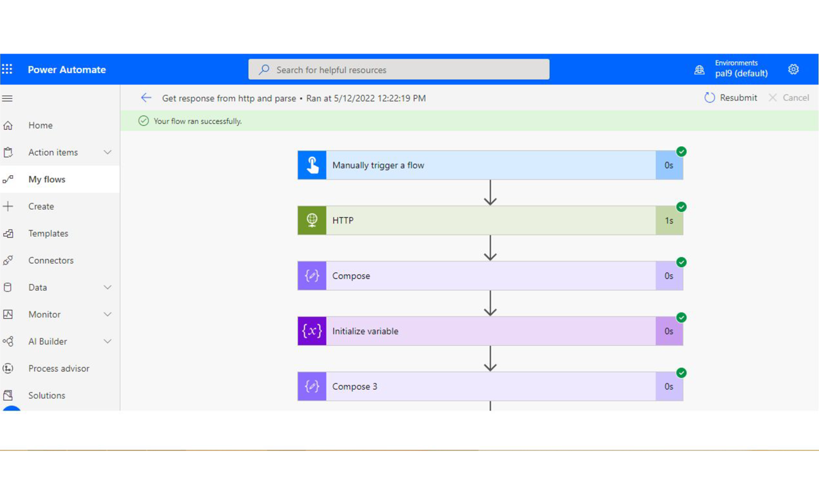The height and width of the screenshot is (504, 819).
Task: Expand the Action items chevron
Action: 108,152
